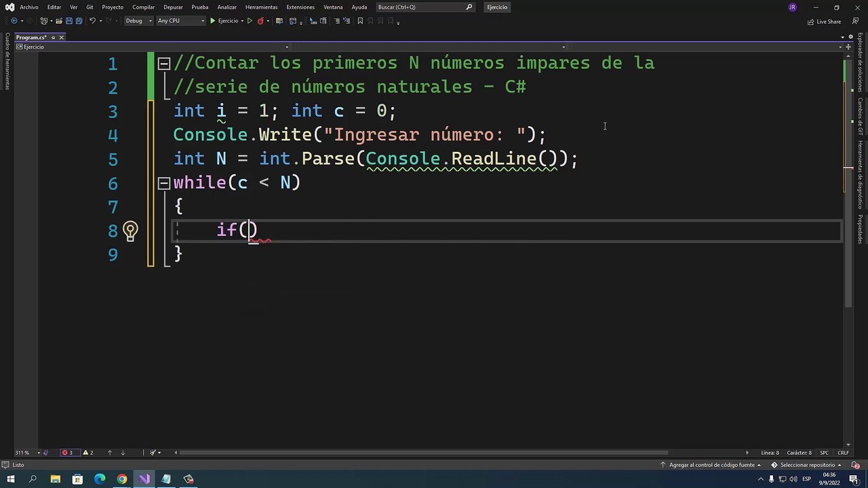Open the Propiedades side tab
The width and height of the screenshot is (868, 488).
tap(860, 229)
